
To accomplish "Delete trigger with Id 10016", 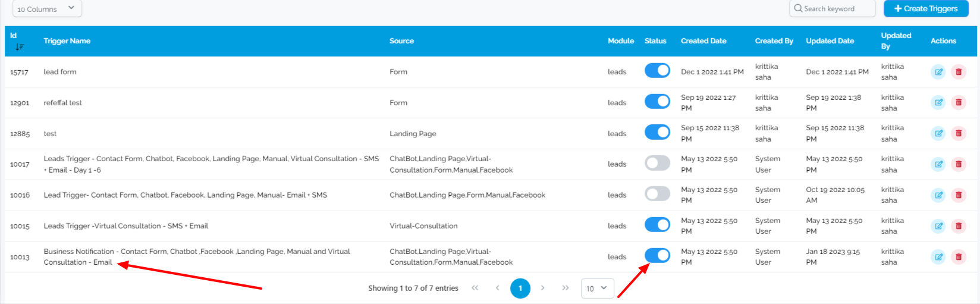I will point(959,195).
